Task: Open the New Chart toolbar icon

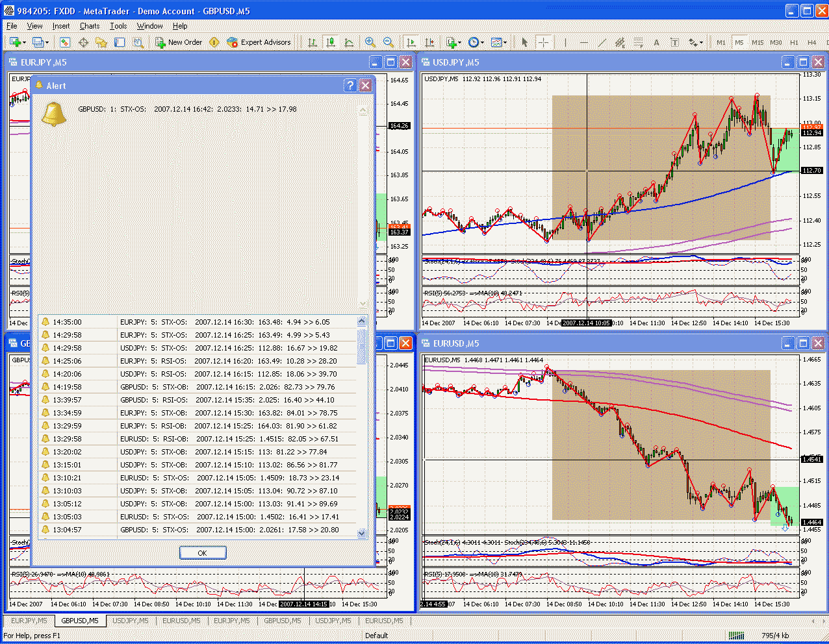Action: [x=14, y=42]
